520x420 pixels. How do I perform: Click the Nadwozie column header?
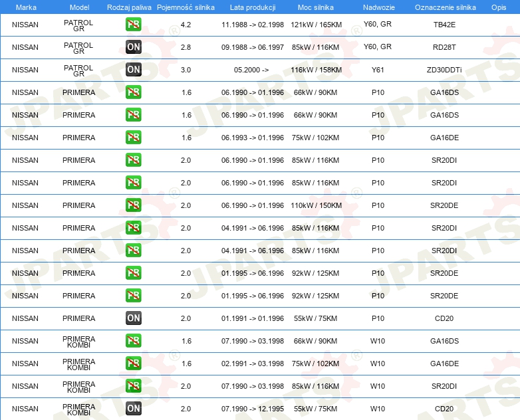pyautogui.click(x=379, y=7)
